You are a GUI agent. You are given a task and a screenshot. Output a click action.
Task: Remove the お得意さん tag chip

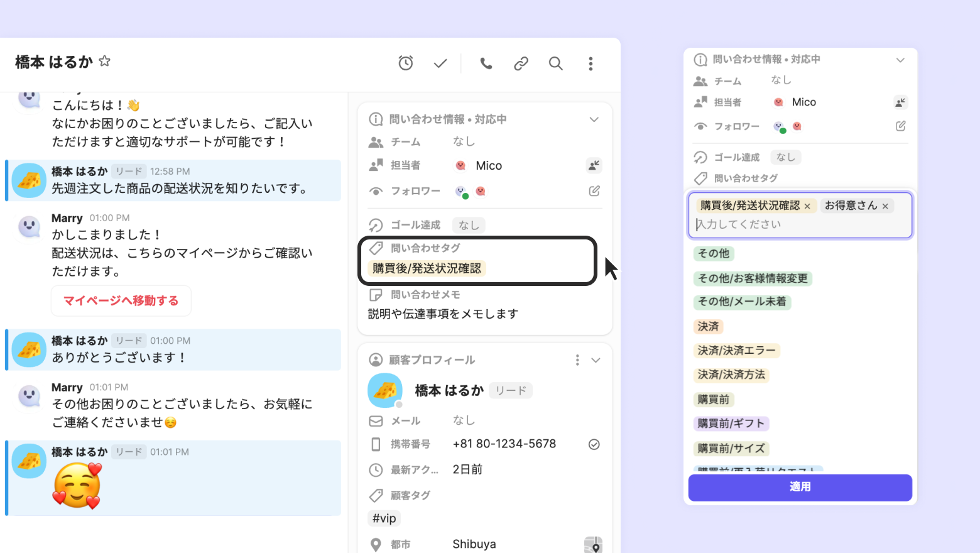(x=885, y=206)
